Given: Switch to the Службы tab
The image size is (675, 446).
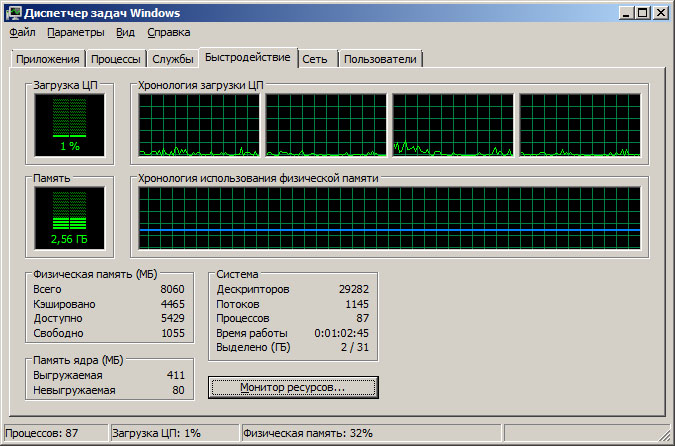Looking at the screenshot, I should pyautogui.click(x=173, y=59).
